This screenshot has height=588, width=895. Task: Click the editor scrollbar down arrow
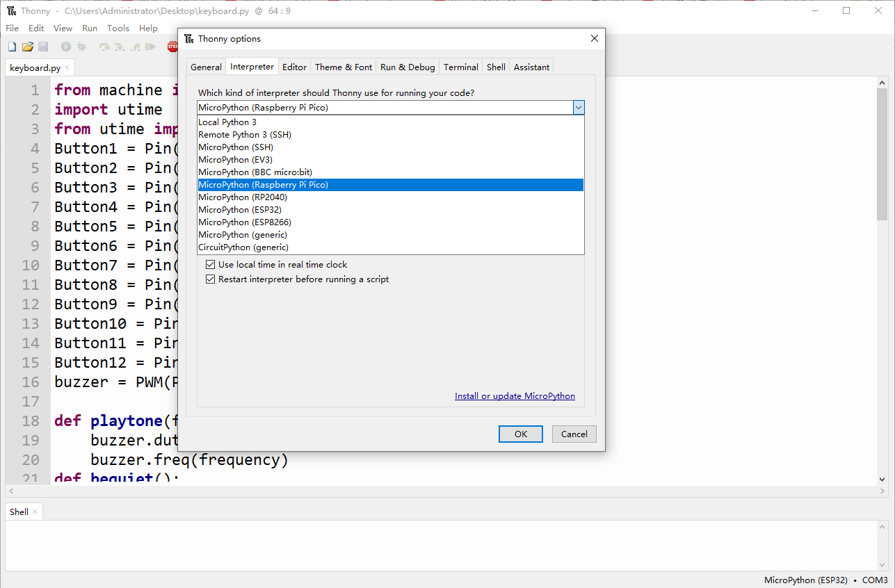[x=882, y=479]
